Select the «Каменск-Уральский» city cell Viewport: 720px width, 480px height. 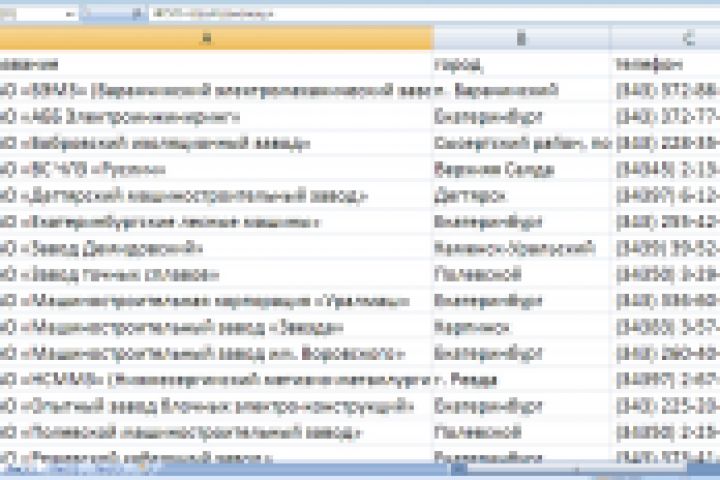tap(522, 248)
